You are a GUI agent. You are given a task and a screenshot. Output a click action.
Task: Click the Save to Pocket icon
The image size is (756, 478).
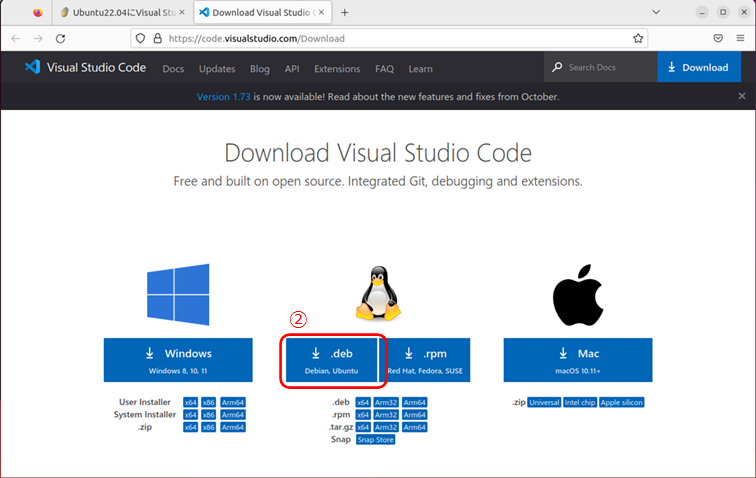[718, 38]
